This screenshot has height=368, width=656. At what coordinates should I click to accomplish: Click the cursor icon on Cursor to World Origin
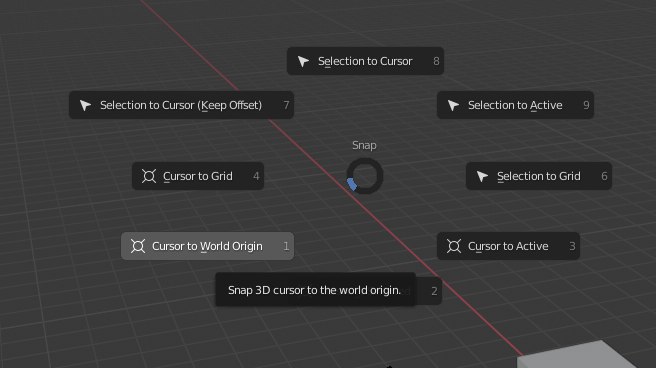(138, 246)
